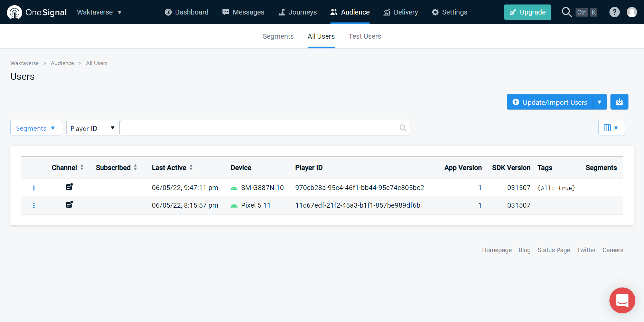Click the Twitter footer link
This screenshot has height=322, width=644.
tap(586, 250)
